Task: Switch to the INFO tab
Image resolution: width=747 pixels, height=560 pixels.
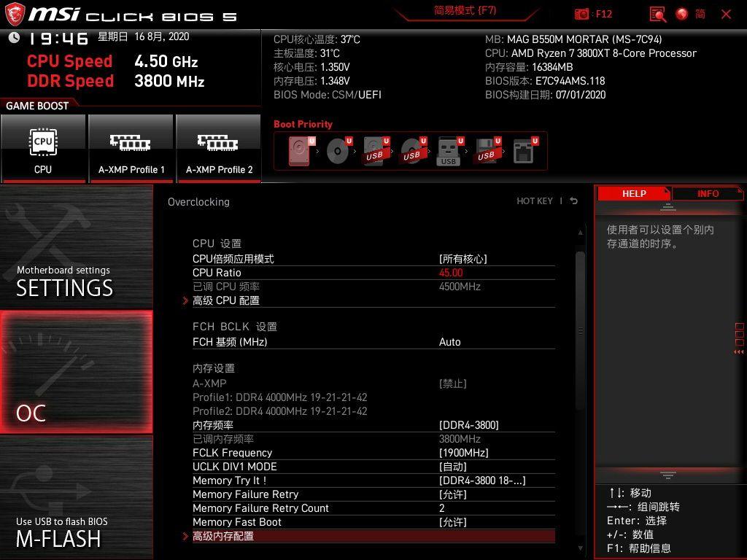Action: coord(708,193)
